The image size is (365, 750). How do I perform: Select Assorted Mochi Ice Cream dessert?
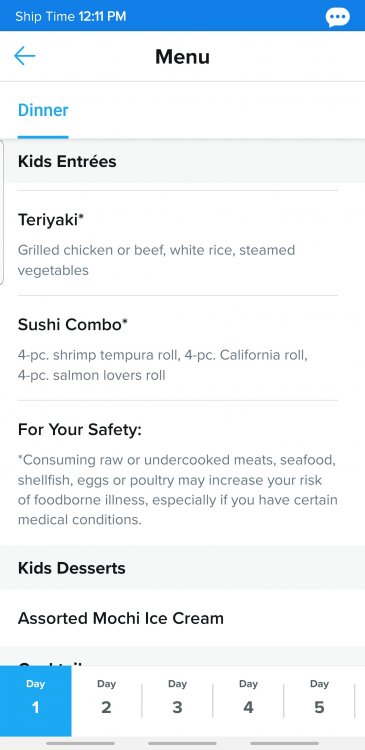coord(182,618)
